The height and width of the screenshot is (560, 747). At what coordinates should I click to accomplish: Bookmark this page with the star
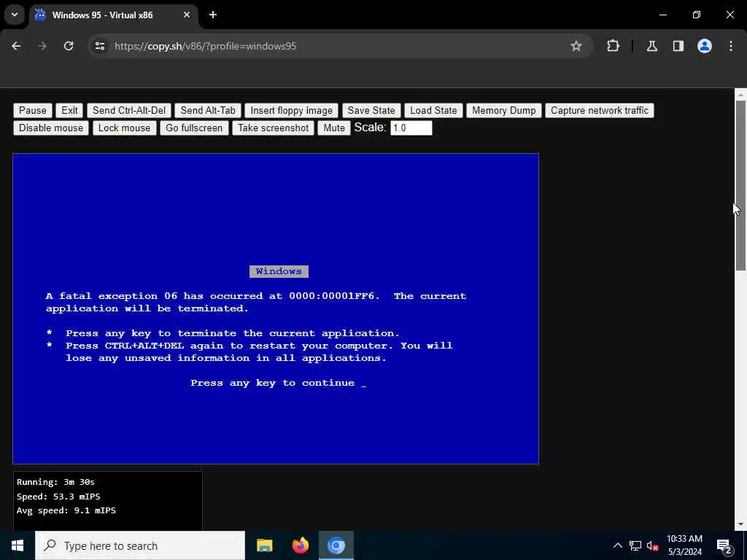coord(576,46)
